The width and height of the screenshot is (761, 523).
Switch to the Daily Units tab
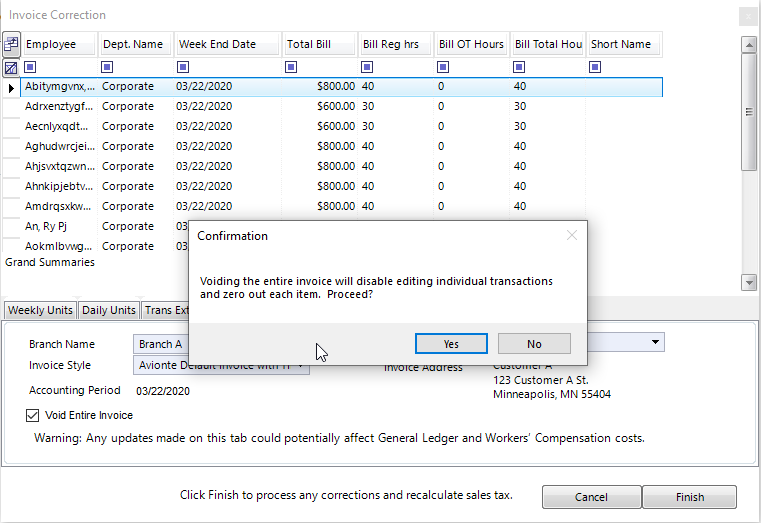point(109,310)
